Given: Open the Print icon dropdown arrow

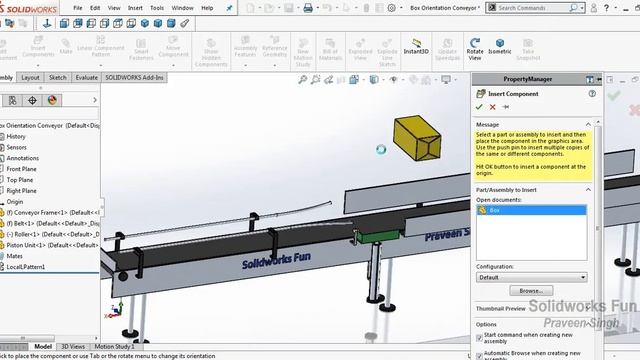Looking at the screenshot, I should coord(318,8).
